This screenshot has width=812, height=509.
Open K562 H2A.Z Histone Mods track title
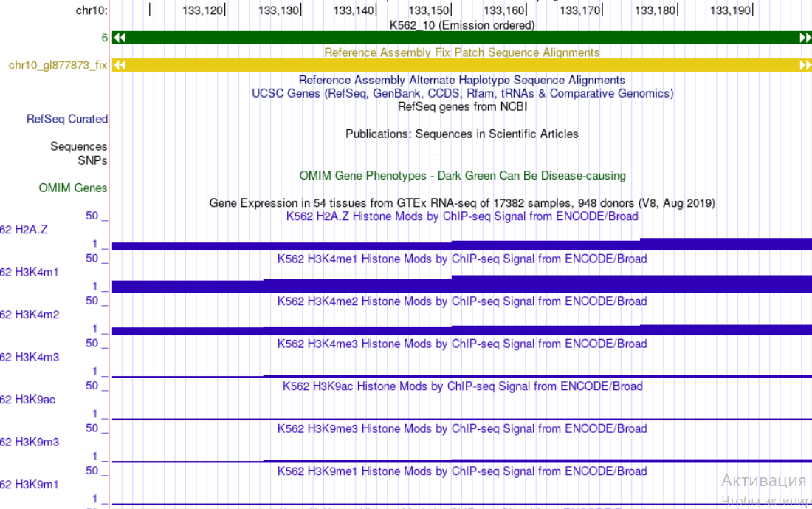(x=462, y=216)
